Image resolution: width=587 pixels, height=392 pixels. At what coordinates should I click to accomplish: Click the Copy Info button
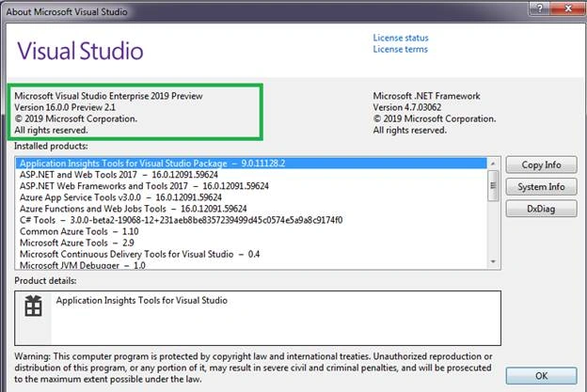pos(541,165)
